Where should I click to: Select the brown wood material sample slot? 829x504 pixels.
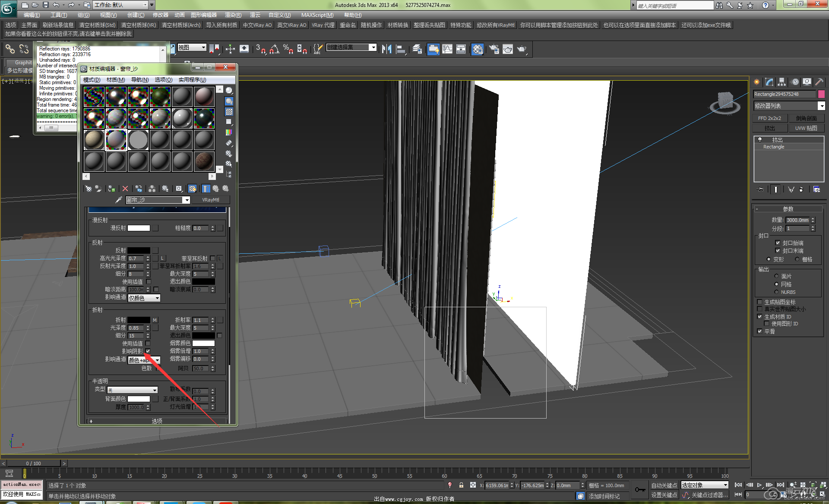coord(204,161)
